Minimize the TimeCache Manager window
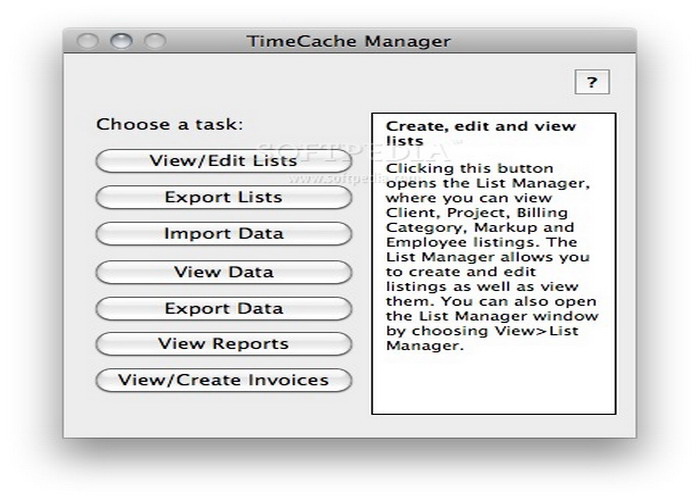 click(x=121, y=42)
